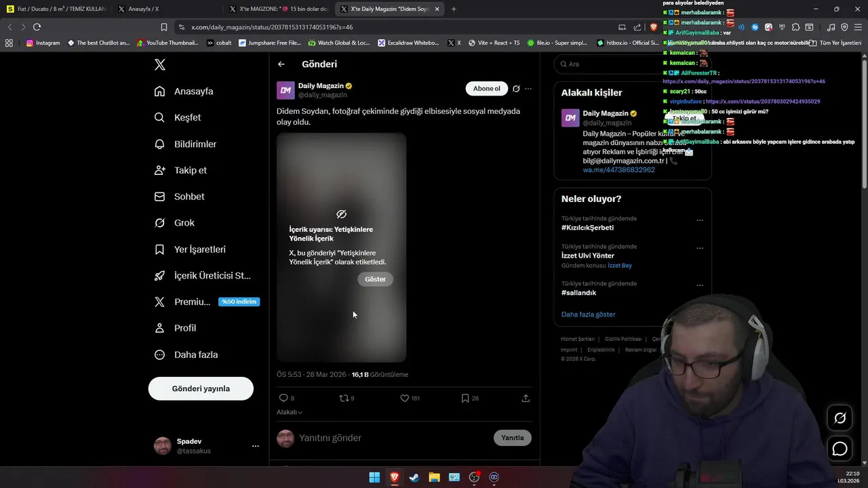Image resolution: width=868 pixels, height=488 pixels.
Task: Switch to Fiat / Ducato tab
Action: [56, 9]
